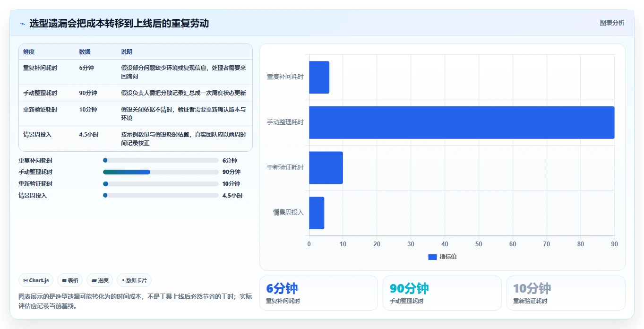This screenshot has height=329, width=644.
Task: Select the 数据卡片 tag chip
Action: pos(134,280)
